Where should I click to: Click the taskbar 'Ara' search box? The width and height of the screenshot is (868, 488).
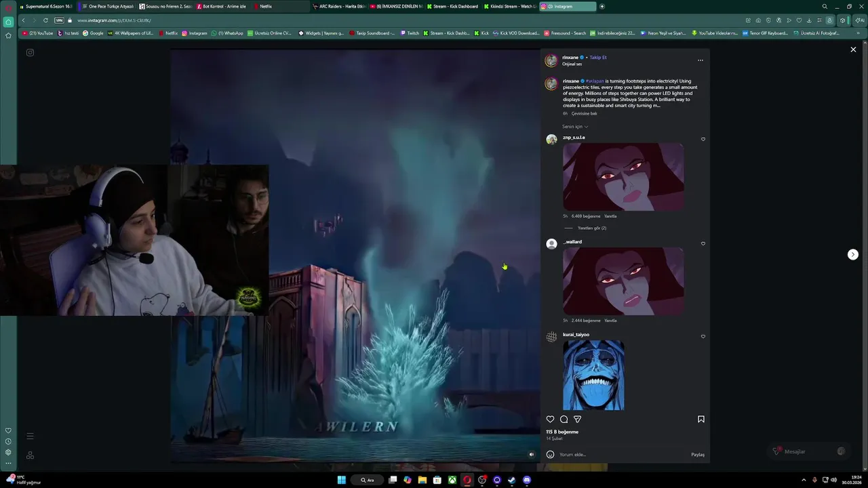368,480
